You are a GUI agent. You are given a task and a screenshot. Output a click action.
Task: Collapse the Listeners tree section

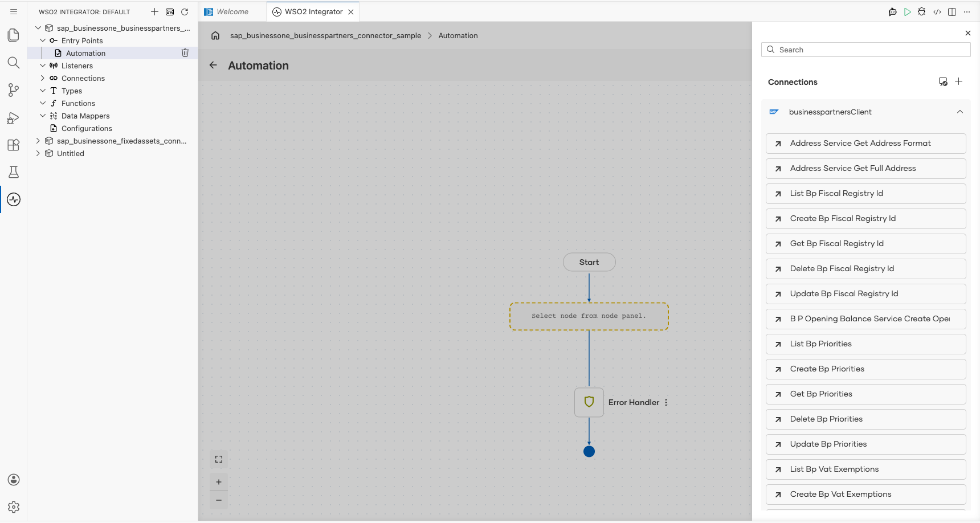pyautogui.click(x=43, y=66)
